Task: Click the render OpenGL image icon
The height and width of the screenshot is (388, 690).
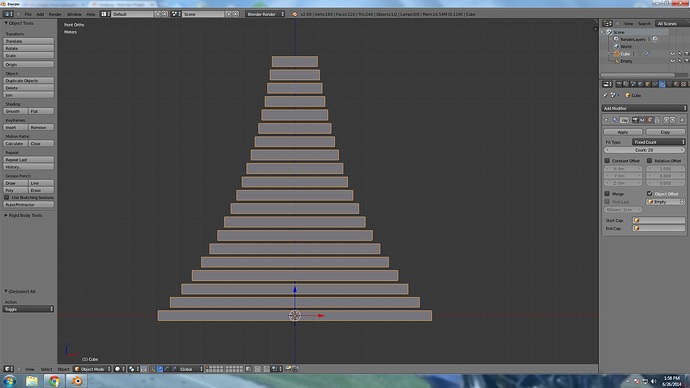Action: 289,369
